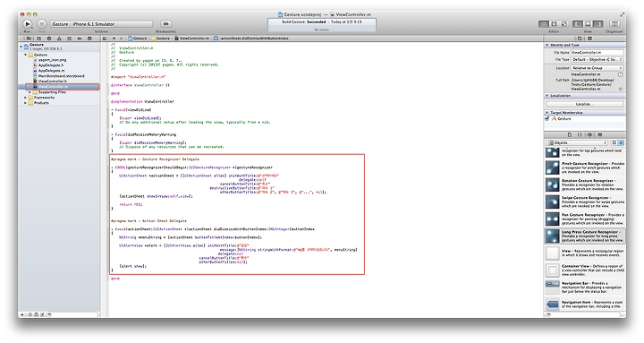644x343 pixels.
Task: Click the Gesture project in the jump bar
Action: point(138,39)
